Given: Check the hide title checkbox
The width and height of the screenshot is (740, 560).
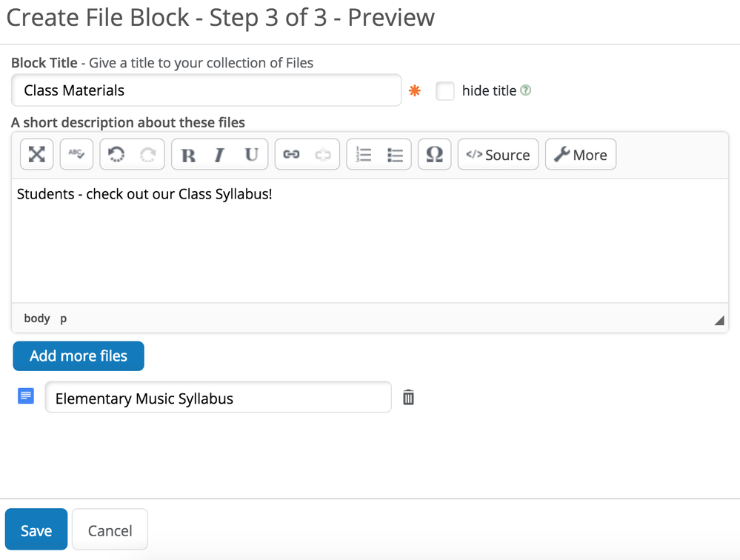Looking at the screenshot, I should [445, 91].
